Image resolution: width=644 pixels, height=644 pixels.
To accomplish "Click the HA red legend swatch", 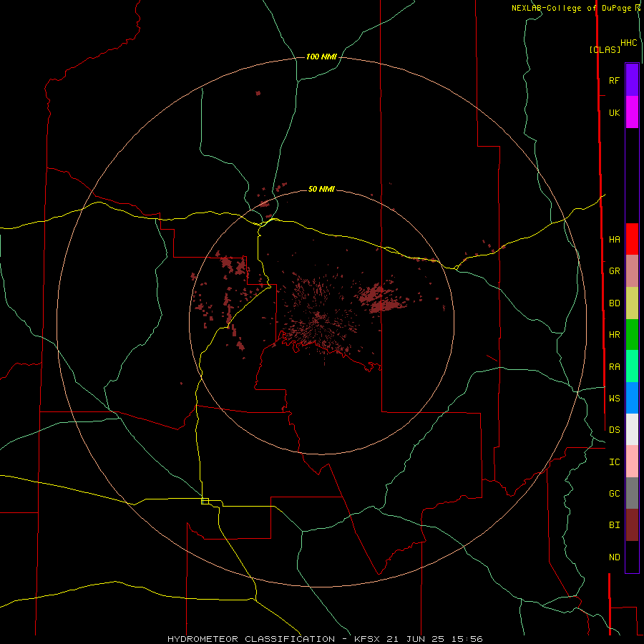I will (x=632, y=239).
